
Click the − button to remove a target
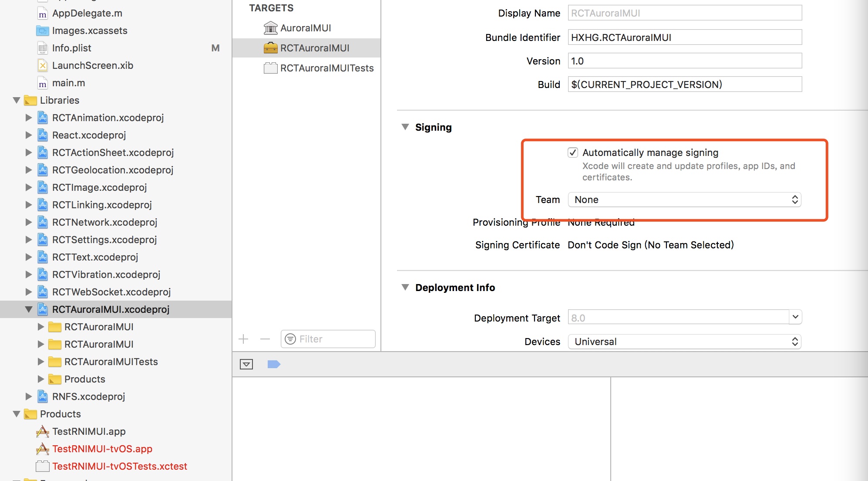point(265,339)
